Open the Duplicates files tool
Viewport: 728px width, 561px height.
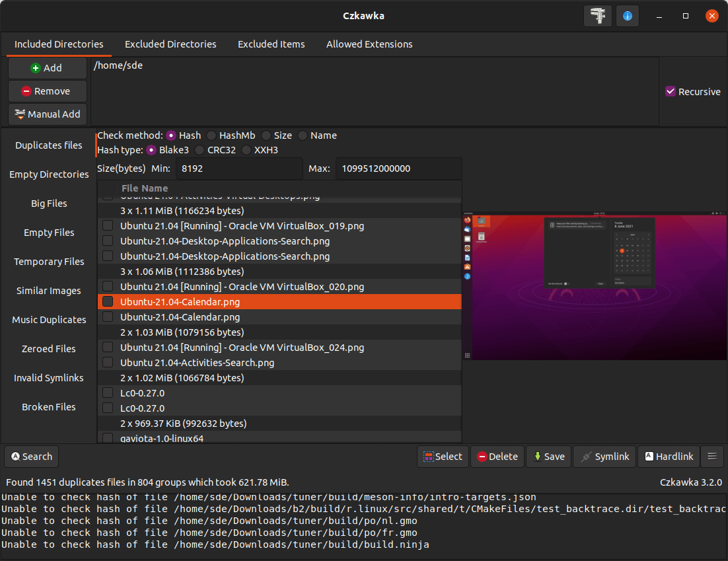[49, 145]
